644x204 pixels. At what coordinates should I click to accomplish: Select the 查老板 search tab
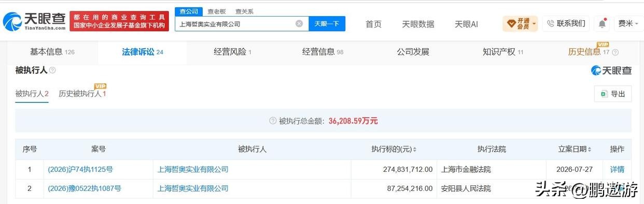[x=217, y=11]
